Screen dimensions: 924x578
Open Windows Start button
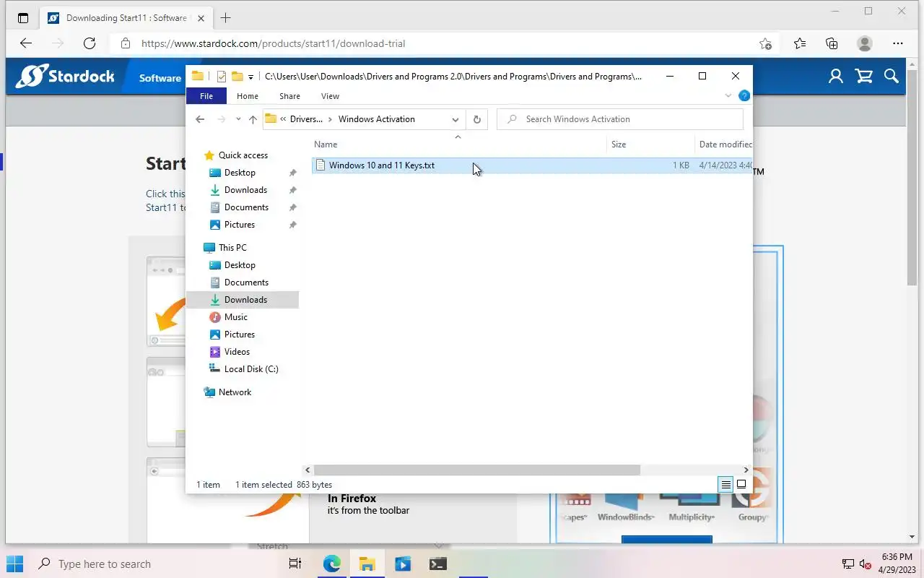[x=14, y=564]
